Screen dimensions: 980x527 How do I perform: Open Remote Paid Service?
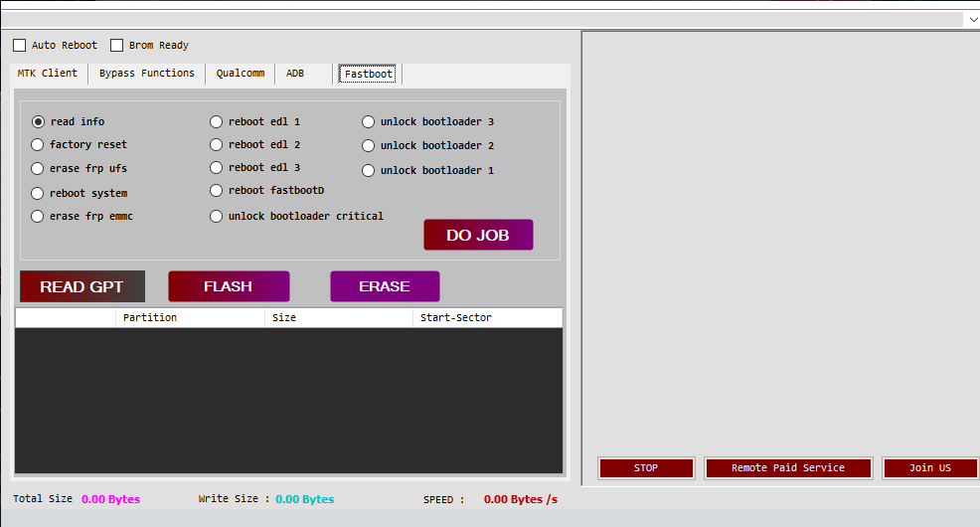tap(787, 468)
